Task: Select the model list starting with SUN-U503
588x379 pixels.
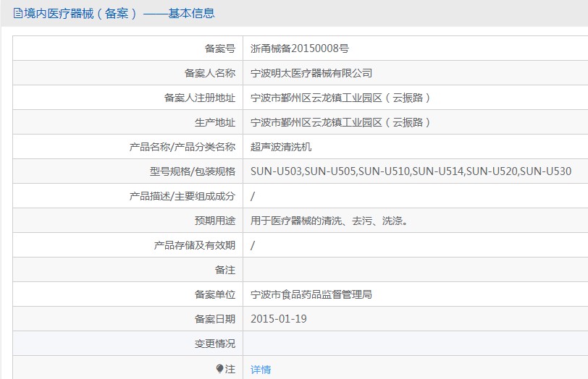Action: tap(411, 171)
